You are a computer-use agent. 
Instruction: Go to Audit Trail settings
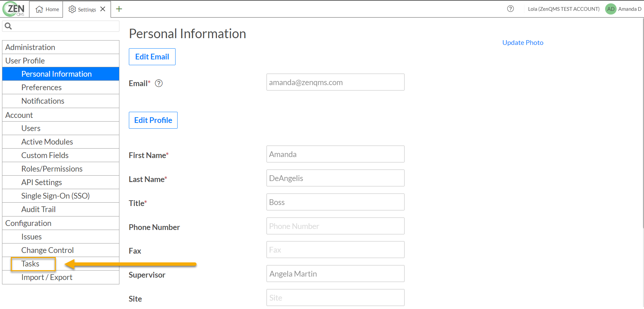pos(38,209)
